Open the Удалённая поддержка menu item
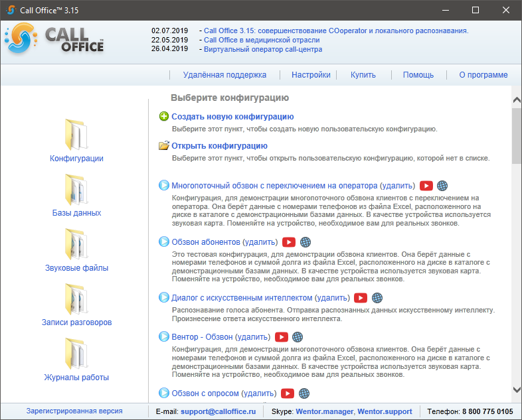The height and width of the screenshot is (420, 522). point(224,75)
